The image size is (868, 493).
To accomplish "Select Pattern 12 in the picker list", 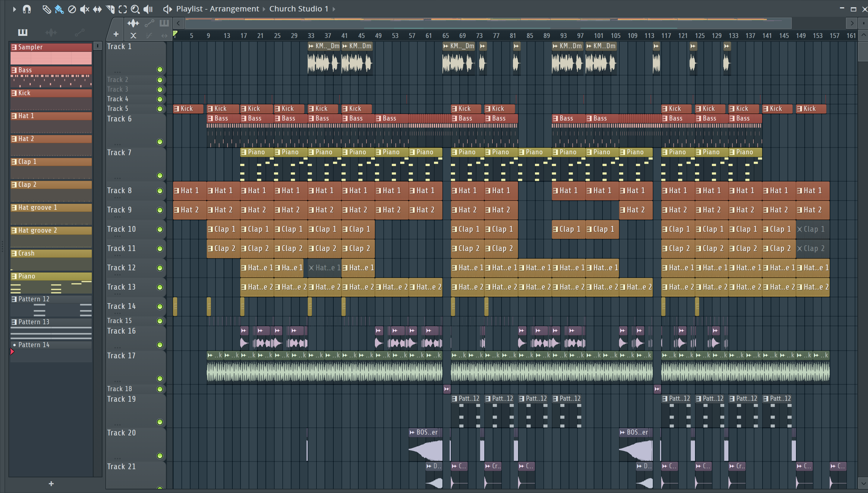I will [51, 306].
